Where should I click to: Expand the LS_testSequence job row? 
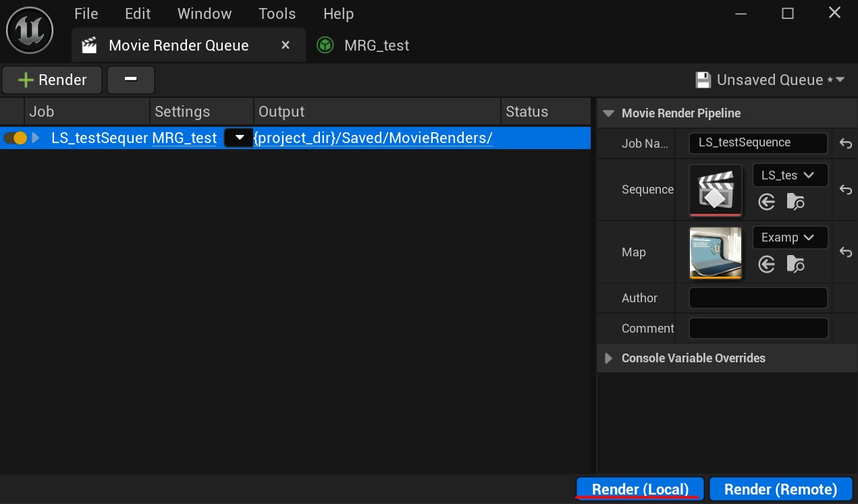(x=36, y=138)
